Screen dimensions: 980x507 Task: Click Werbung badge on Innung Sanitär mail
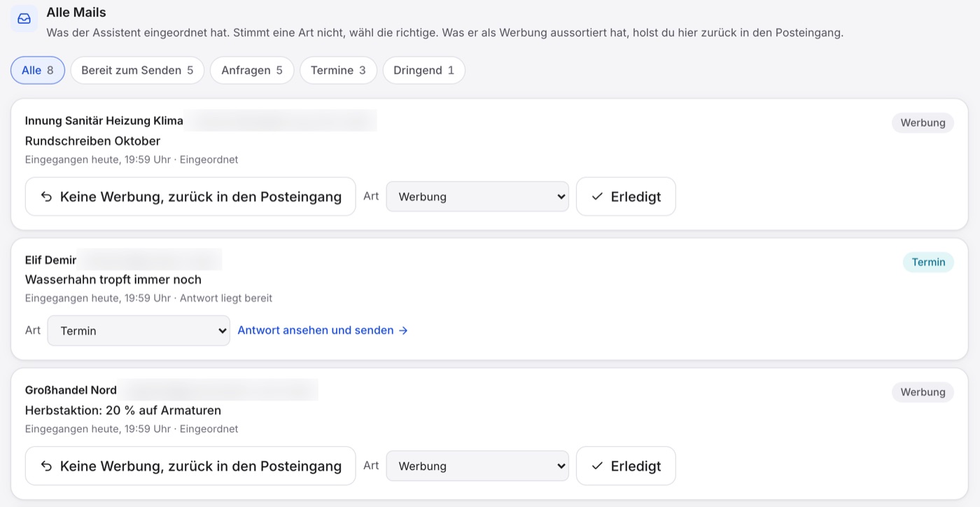(923, 123)
